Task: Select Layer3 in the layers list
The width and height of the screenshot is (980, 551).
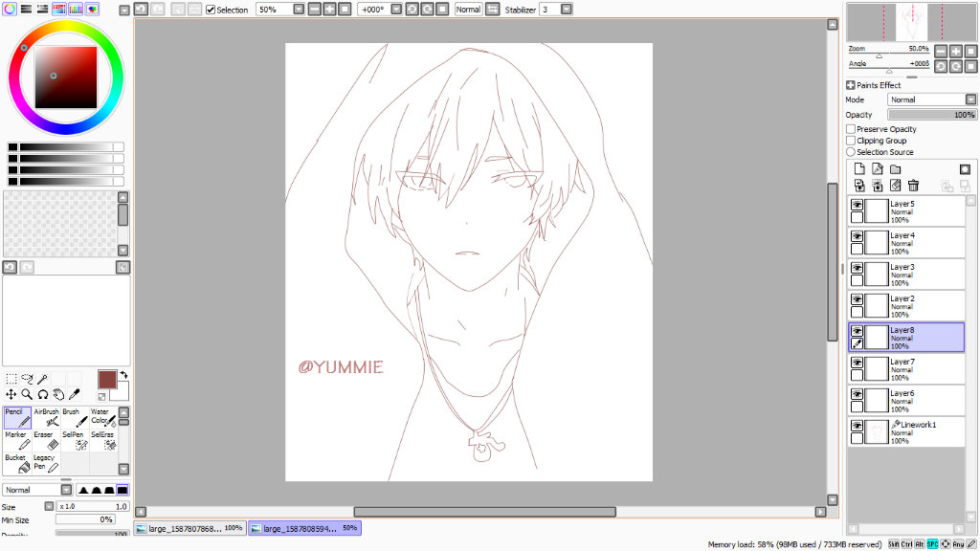Action: [x=906, y=275]
